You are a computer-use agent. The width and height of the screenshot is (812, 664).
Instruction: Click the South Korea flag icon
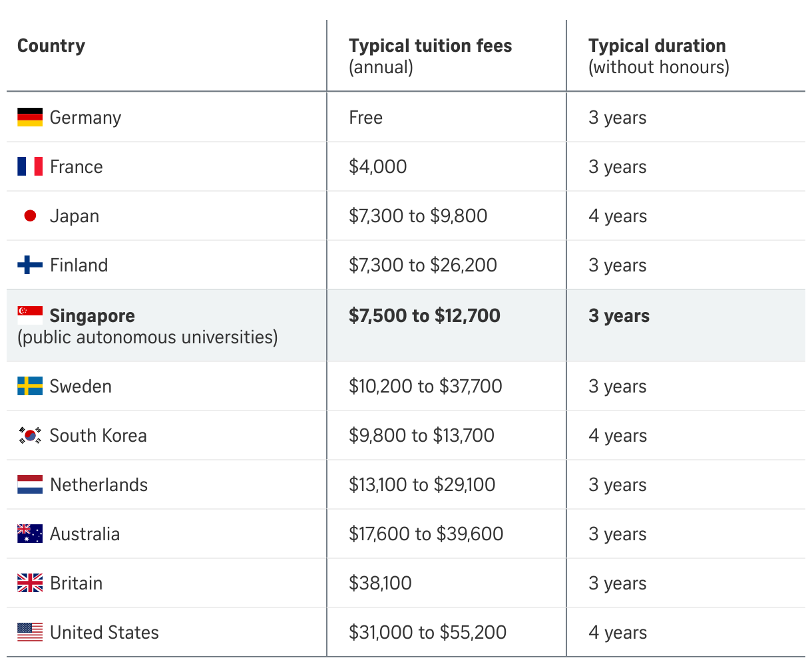(x=30, y=435)
